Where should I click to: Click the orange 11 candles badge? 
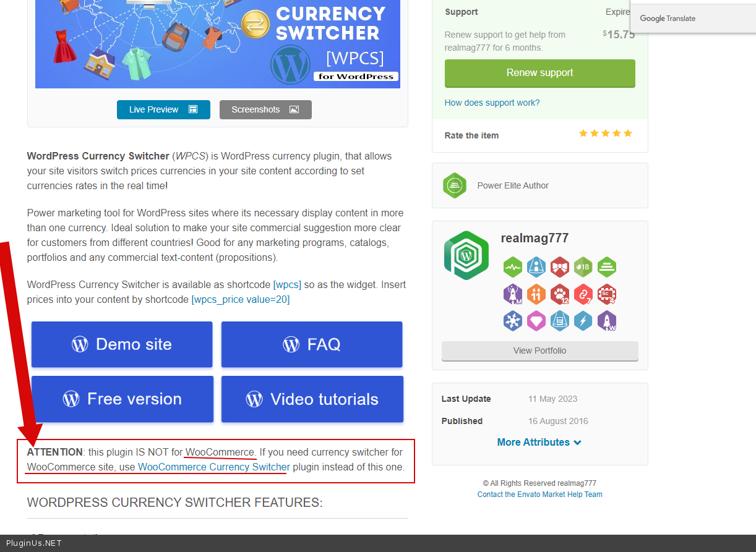click(536, 294)
